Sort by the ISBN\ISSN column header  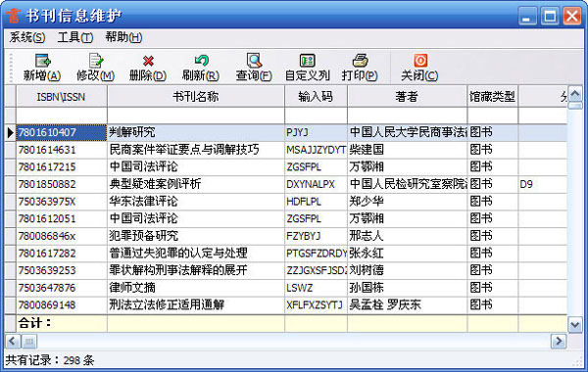(x=61, y=97)
